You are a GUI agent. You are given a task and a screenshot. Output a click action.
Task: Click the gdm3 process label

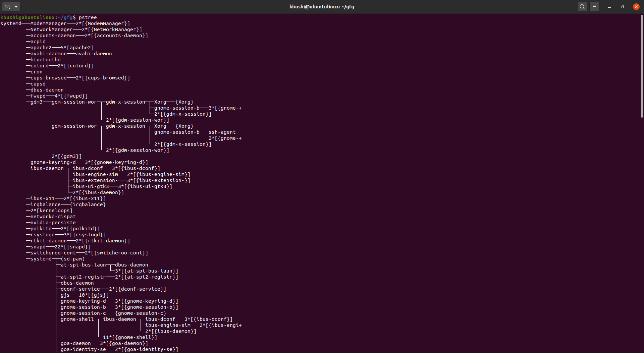click(36, 102)
